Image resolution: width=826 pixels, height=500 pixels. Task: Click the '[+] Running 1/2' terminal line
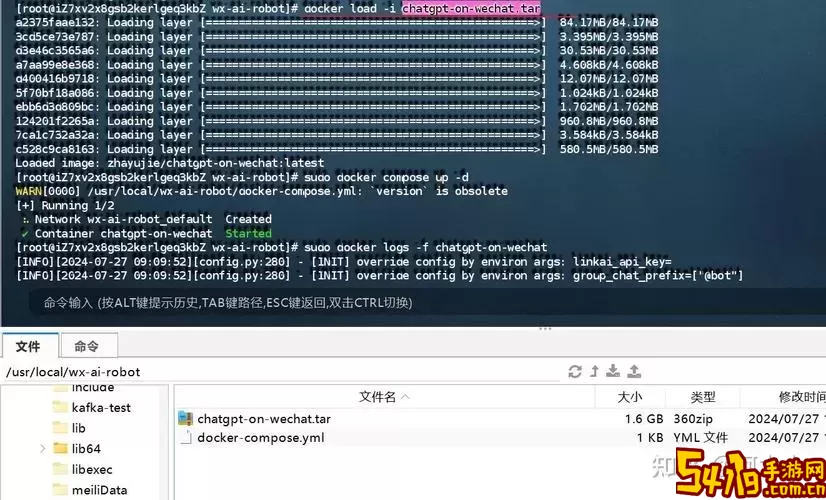65,205
